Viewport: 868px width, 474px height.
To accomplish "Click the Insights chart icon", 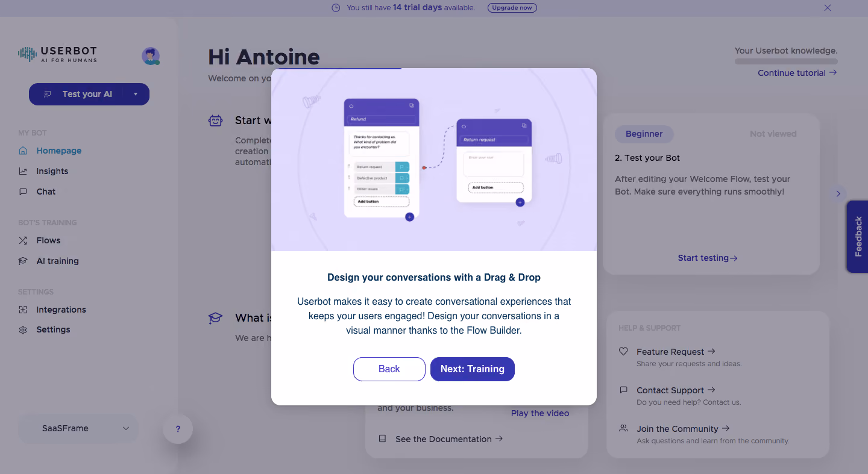I will click(x=23, y=171).
